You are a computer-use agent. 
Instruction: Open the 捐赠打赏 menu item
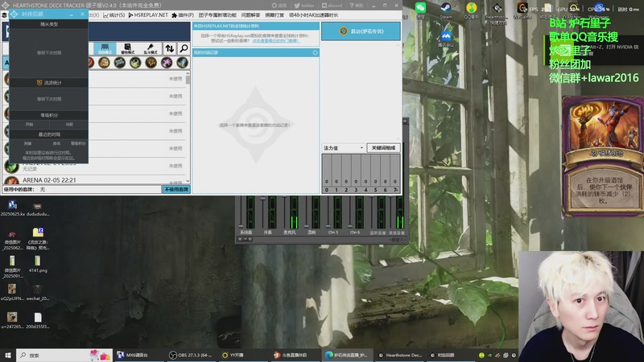tap(275, 14)
